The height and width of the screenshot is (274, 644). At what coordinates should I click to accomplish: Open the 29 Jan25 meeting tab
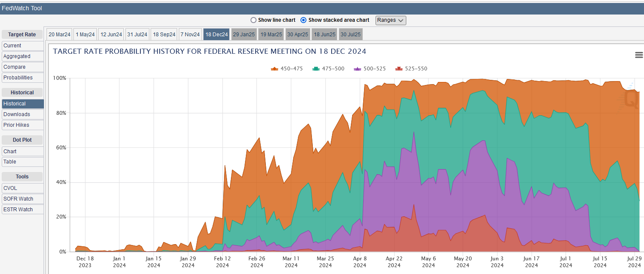tap(244, 35)
